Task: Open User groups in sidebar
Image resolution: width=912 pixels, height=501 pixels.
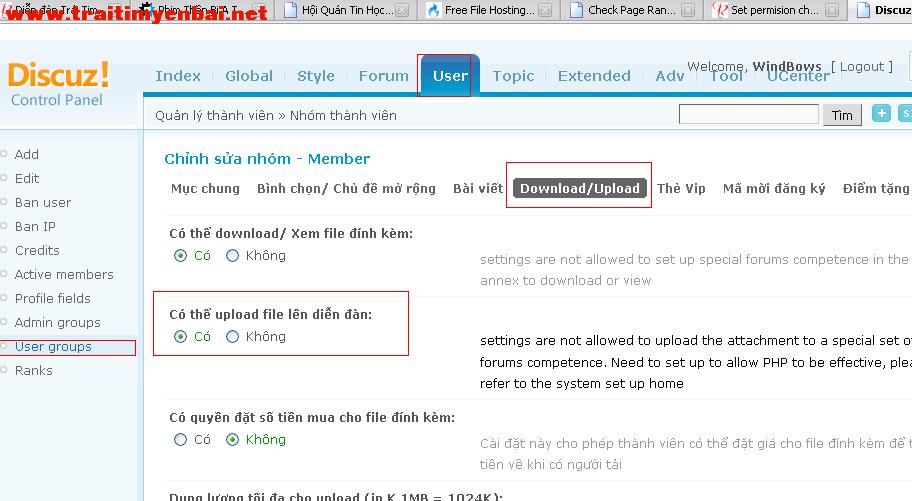Action: pos(54,346)
